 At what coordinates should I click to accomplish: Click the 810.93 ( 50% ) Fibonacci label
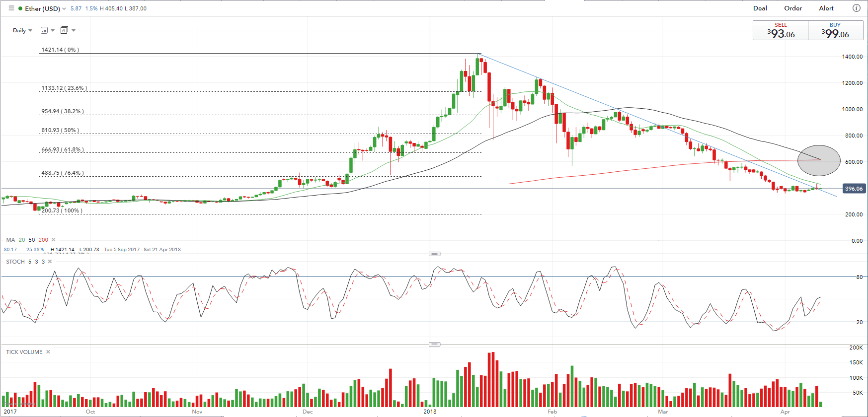pos(60,130)
